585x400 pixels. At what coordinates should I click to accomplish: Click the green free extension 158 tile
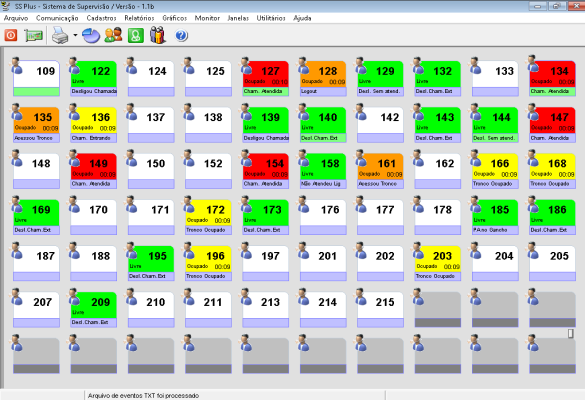[x=323, y=171]
